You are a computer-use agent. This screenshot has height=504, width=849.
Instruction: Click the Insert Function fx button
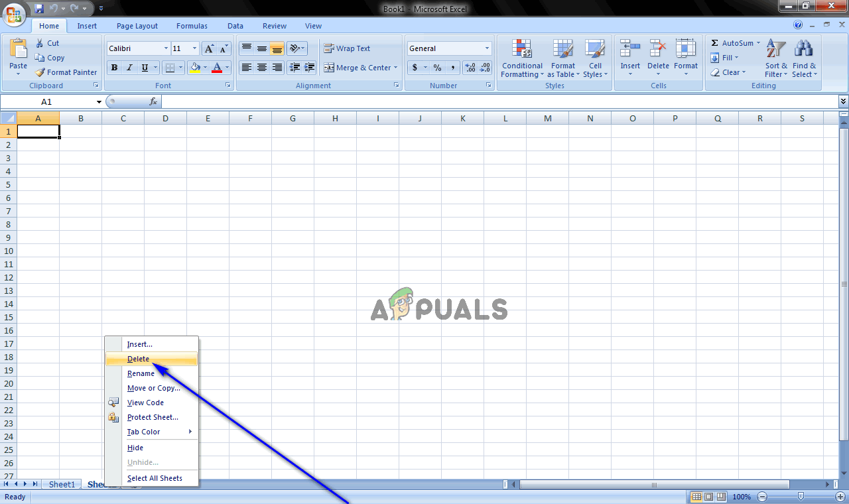(x=153, y=101)
